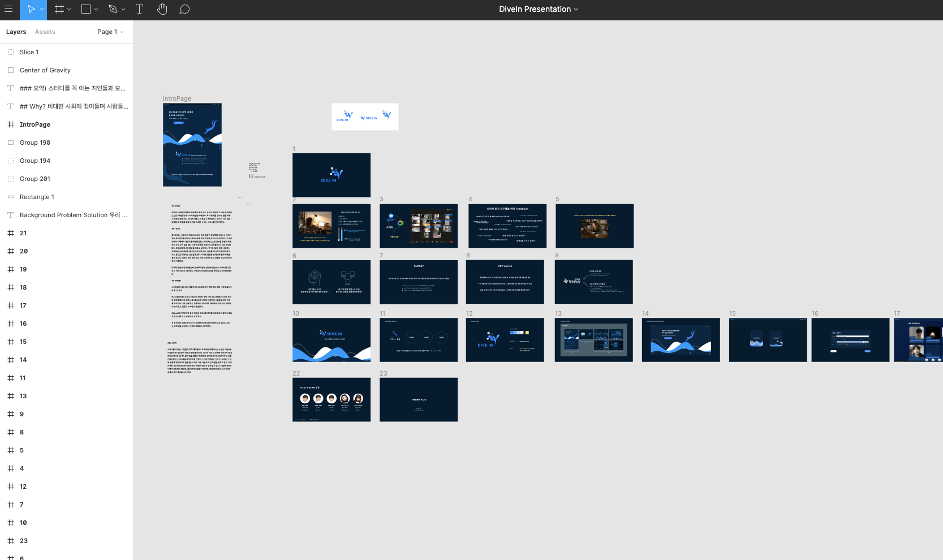943x560 pixels.
Task: Select the Group 194 layer
Action: tap(67, 161)
